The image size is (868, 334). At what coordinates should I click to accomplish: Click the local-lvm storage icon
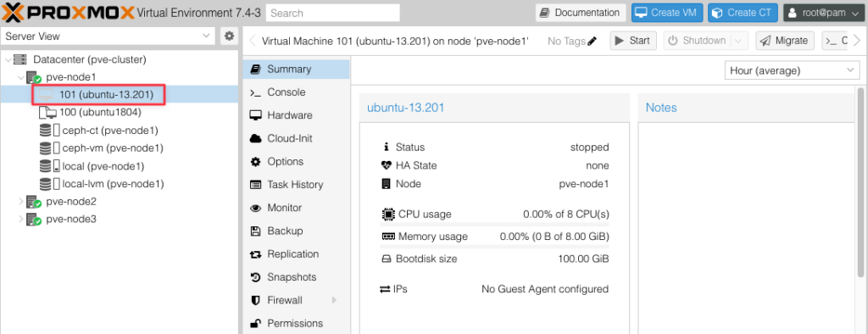click(x=50, y=184)
